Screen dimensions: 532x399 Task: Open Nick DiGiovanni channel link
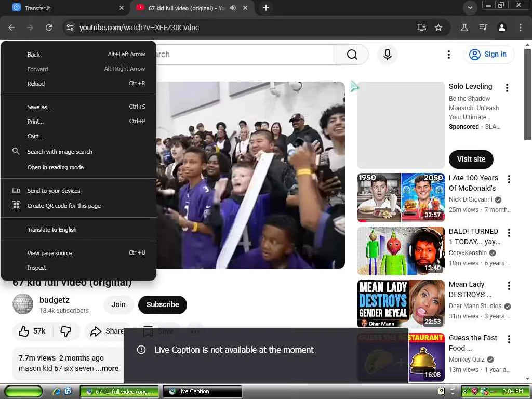(x=470, y=199)
